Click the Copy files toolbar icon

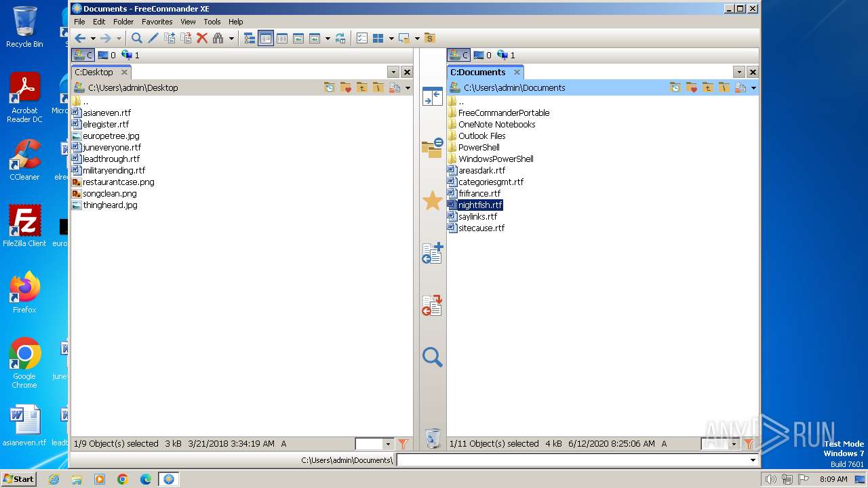point(170,39)
